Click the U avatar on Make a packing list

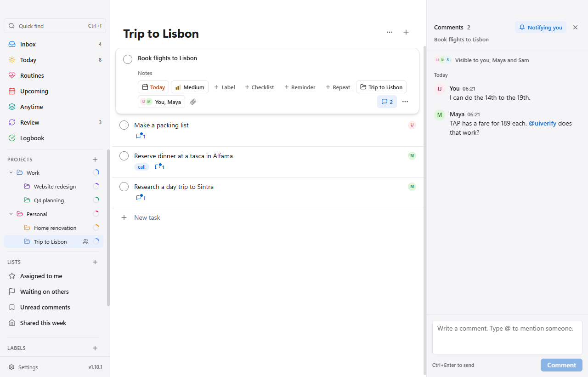[x=412, y=125]
